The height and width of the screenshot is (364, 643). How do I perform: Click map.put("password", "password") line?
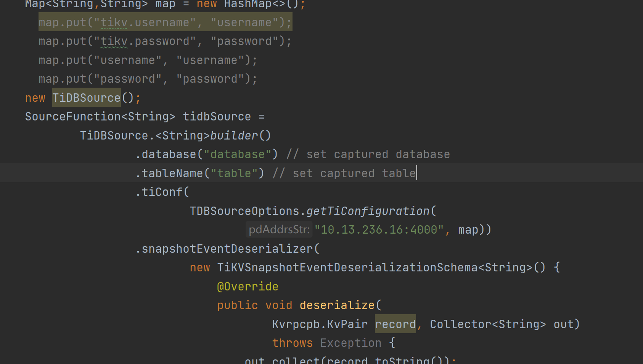pyautogui.click(x=148, y=79)
